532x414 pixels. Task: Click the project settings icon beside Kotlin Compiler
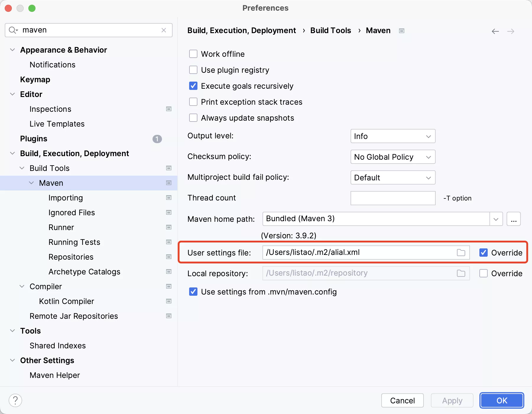click(169, 301)
